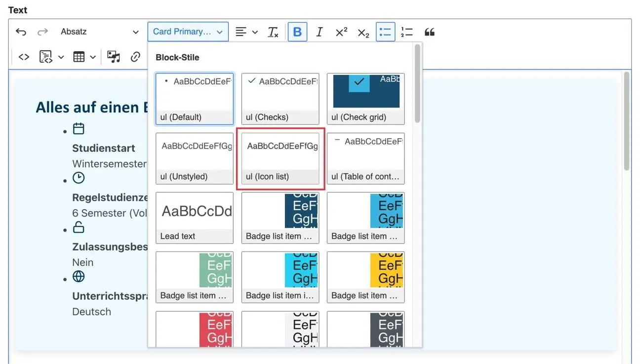Click the undo arrow icon
The image size is (640, 364).
click(21, 32)
